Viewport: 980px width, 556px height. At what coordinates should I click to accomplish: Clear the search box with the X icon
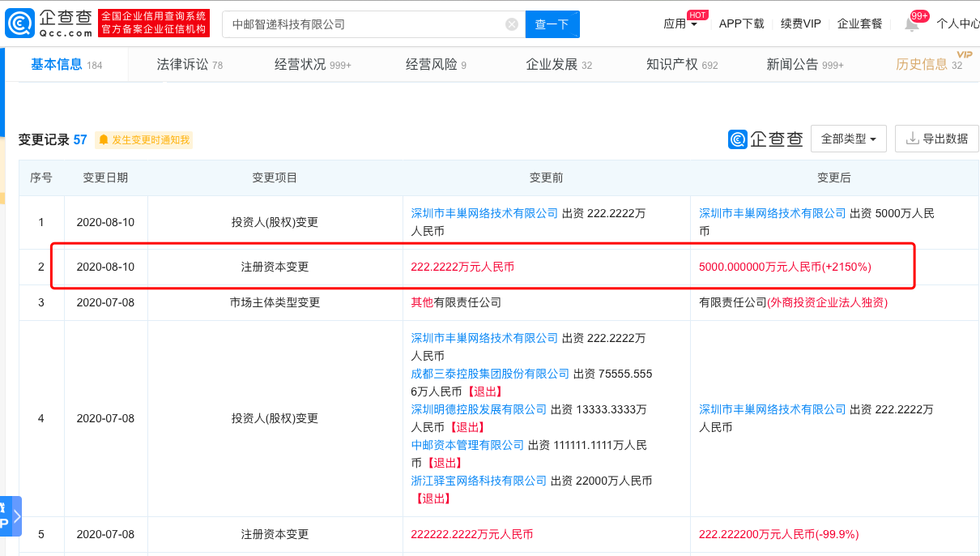click(512, 24)
